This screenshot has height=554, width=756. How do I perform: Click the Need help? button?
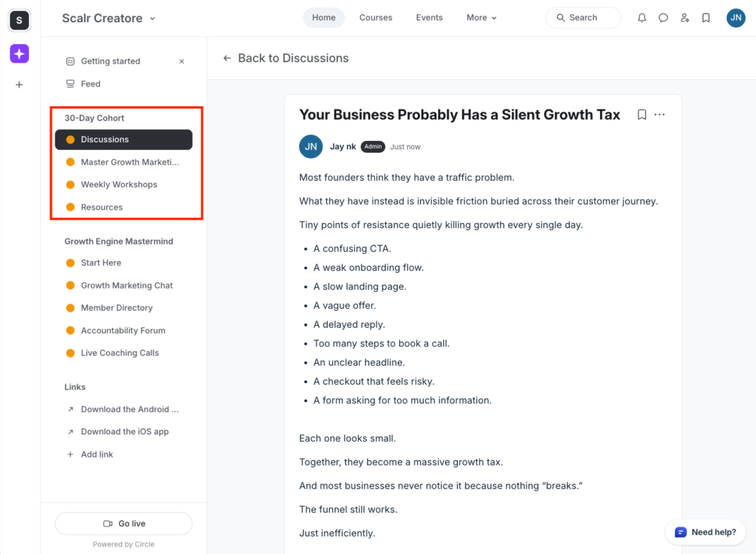click(x=705, y=533)
